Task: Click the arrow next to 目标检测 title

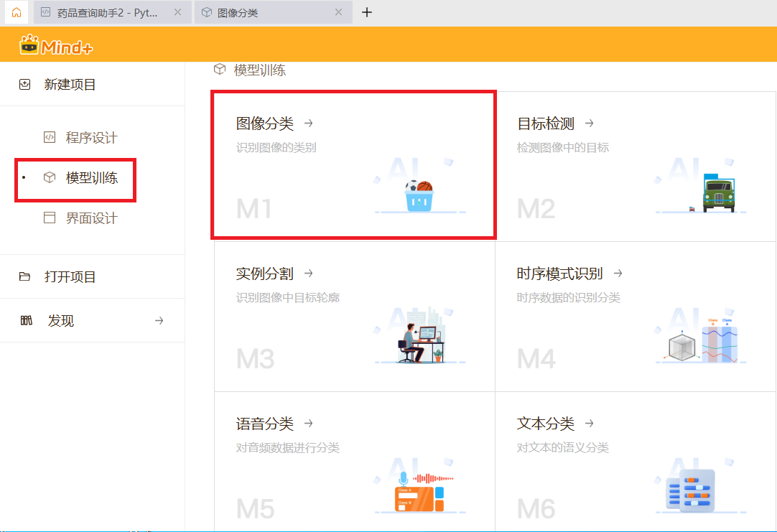Action: 588,123
